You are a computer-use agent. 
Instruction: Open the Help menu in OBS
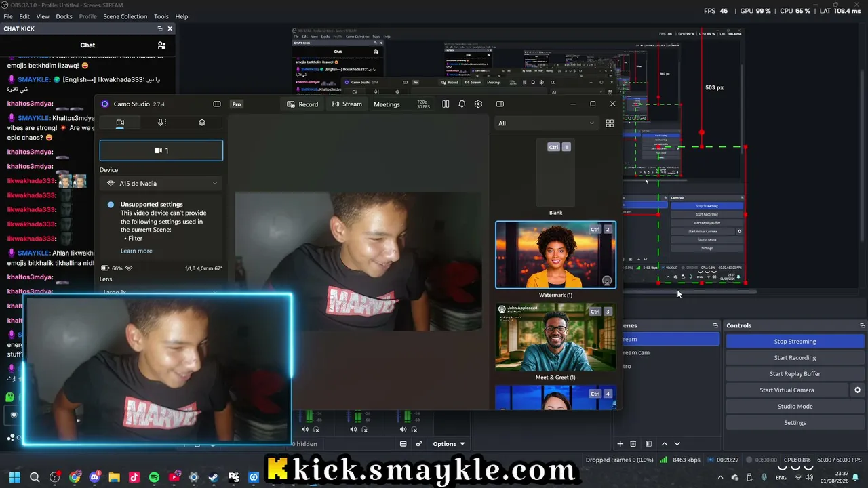(182, 16)
